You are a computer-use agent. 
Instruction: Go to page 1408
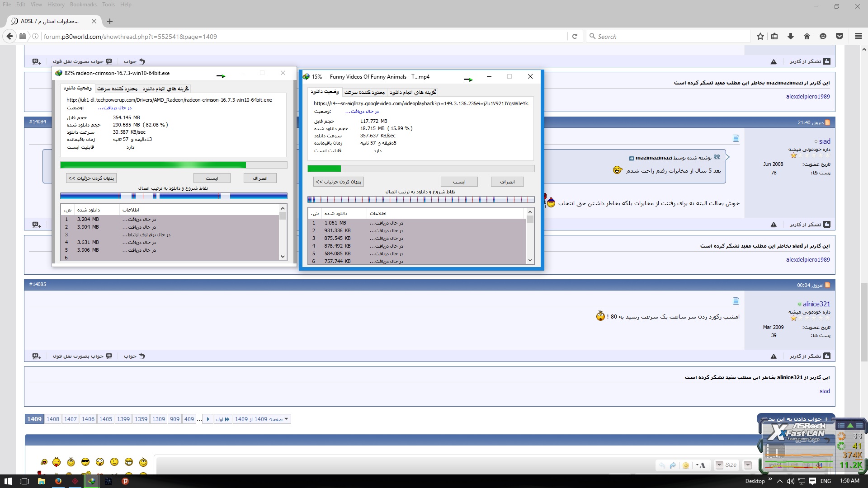(x=53, y=419)
